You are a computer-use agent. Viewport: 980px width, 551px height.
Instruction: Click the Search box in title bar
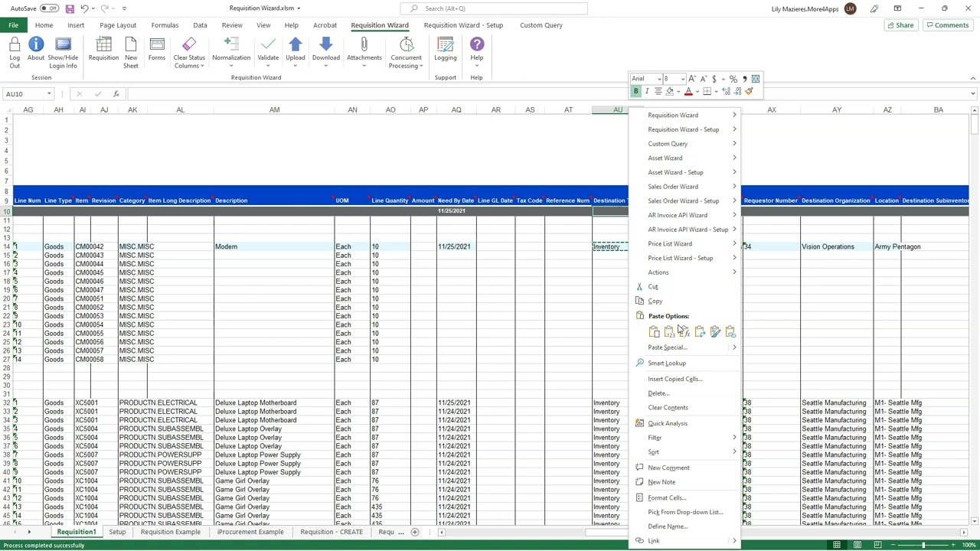coord(494,8)
